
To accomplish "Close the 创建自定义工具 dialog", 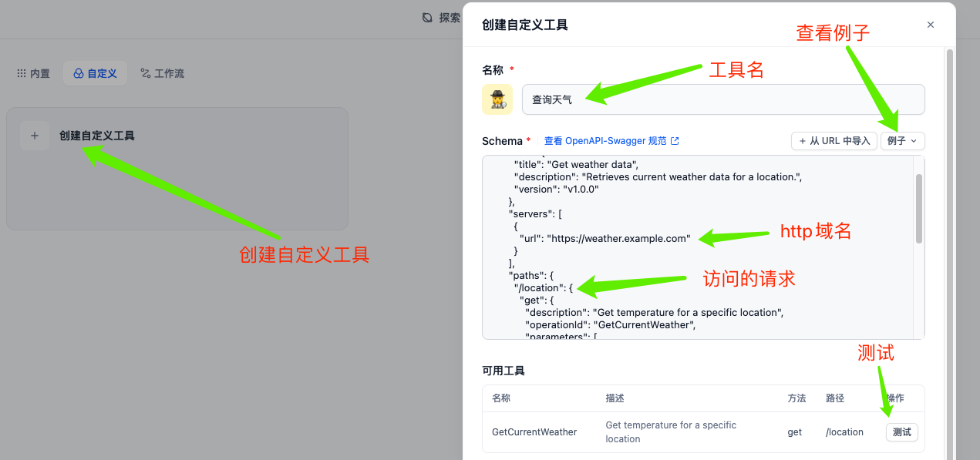I will point(931,25).
